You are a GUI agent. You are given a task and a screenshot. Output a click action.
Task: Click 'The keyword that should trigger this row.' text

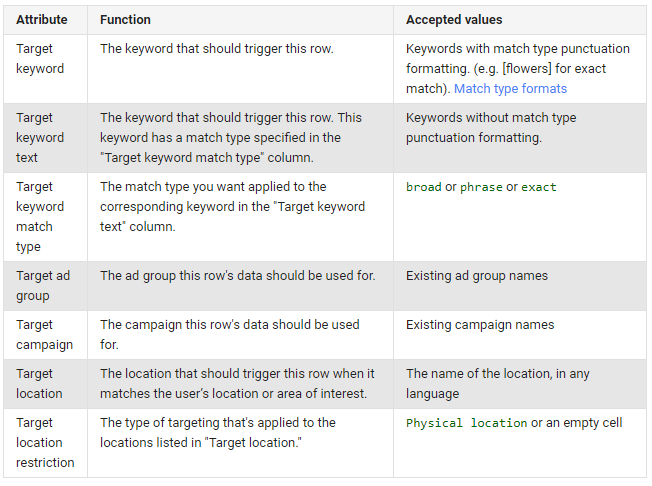[x=217, y=49]
